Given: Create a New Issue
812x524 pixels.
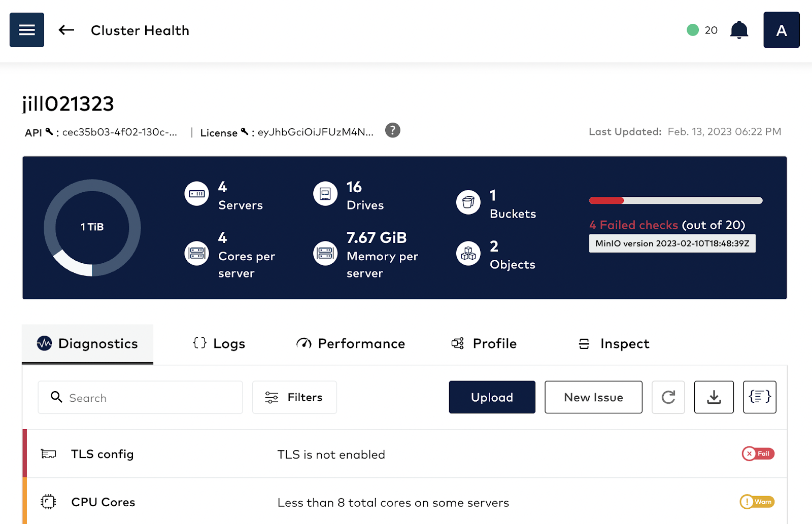Looking at the screenshot, I should click(x=593, y=397).
